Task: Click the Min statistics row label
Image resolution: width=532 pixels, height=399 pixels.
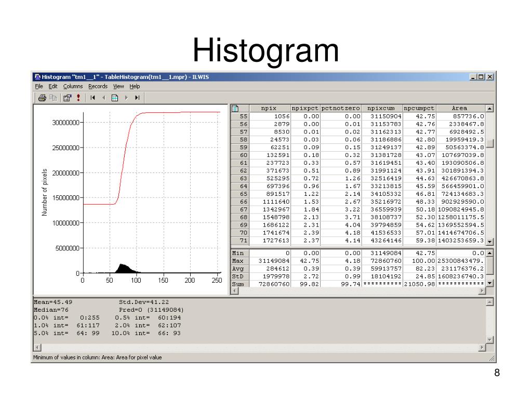Action: click(x=240, y=253)
